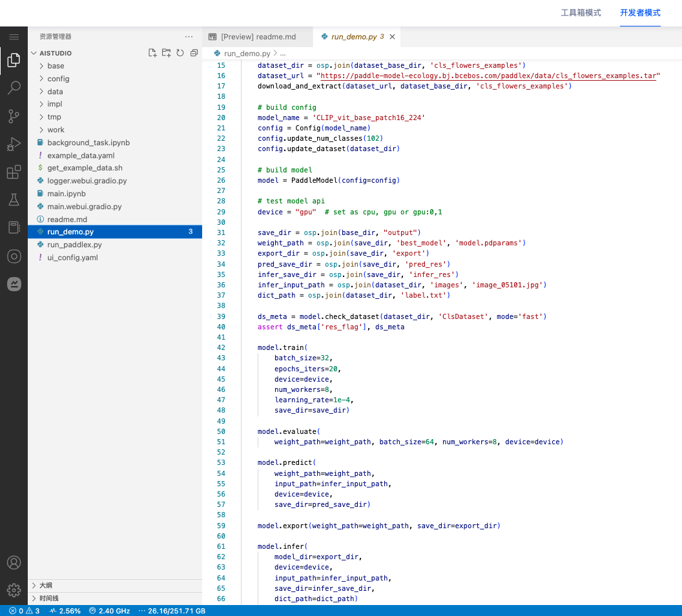Click the Refresh Explorer icon

180,53
